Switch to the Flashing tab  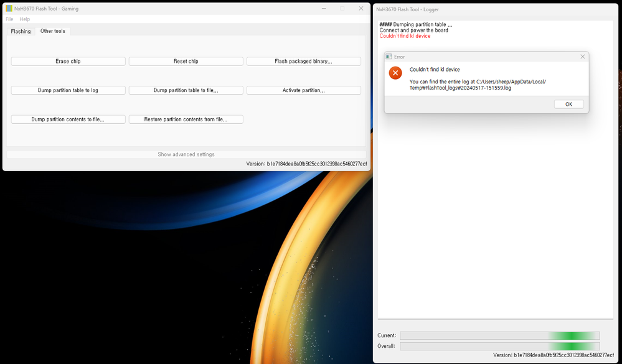[x=20, y=30]
